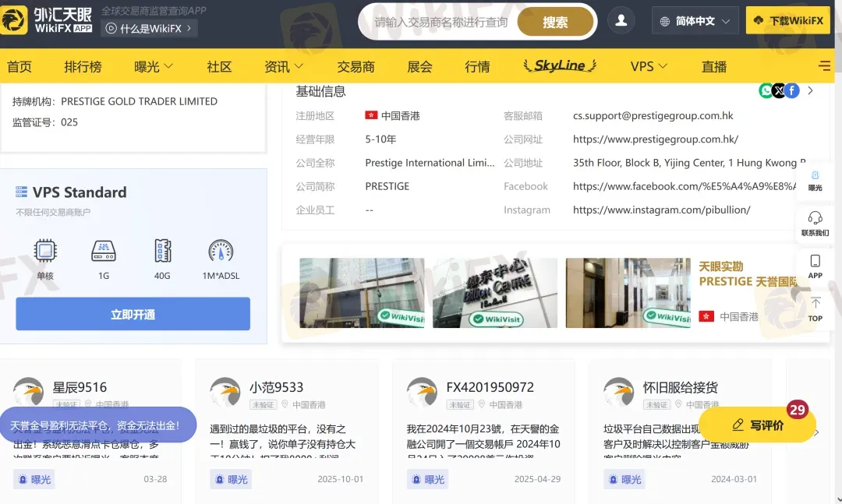842x504 pixels.
Task: Click 曝光 tag on 怀旧服给接货 review
Action: pyautogui.click(x=624, y=479)
